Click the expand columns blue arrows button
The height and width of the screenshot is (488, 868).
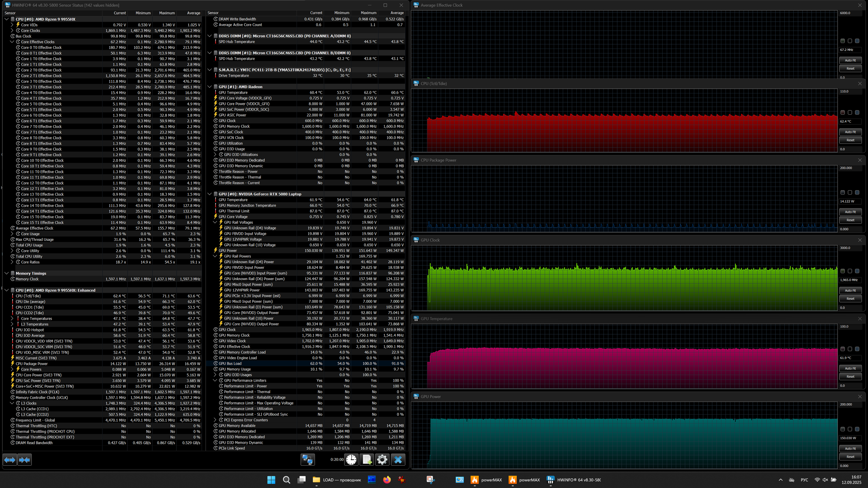click(10, 460)
